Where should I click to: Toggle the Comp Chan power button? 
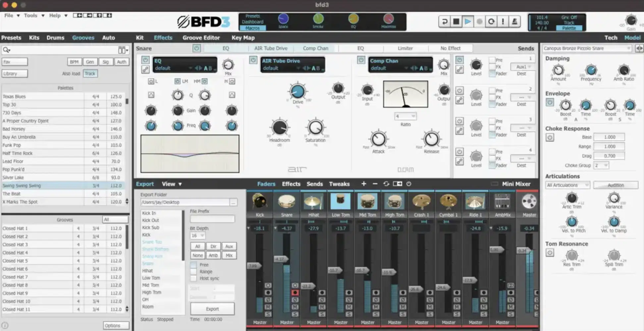[x=361, y=60]
